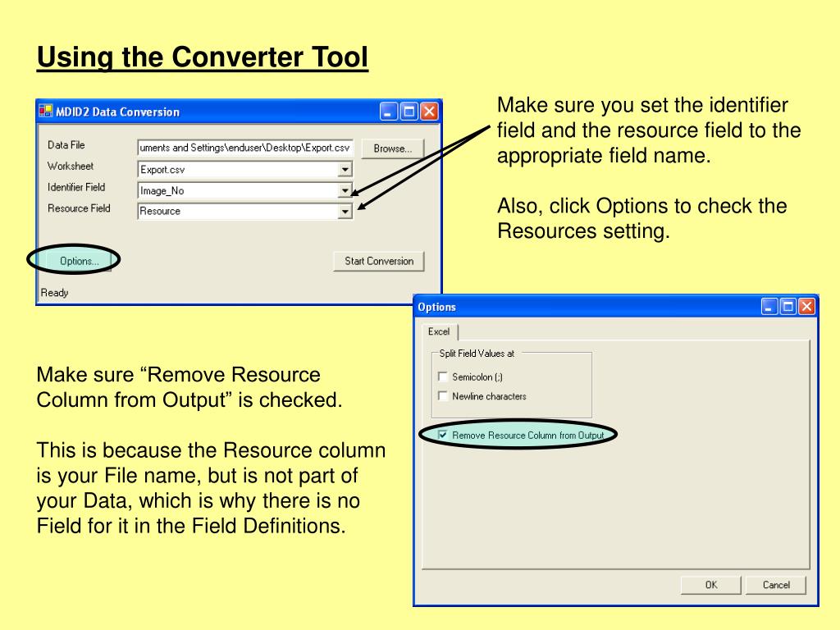Minimize the Options dialog
This screenshot has height=630, width=840.
[x=769, y=307]
